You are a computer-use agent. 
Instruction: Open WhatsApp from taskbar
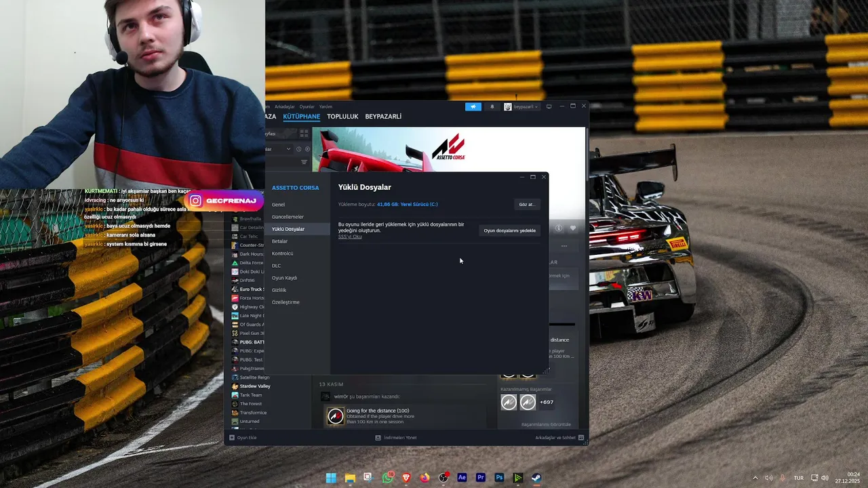click(x=388, y=478)
